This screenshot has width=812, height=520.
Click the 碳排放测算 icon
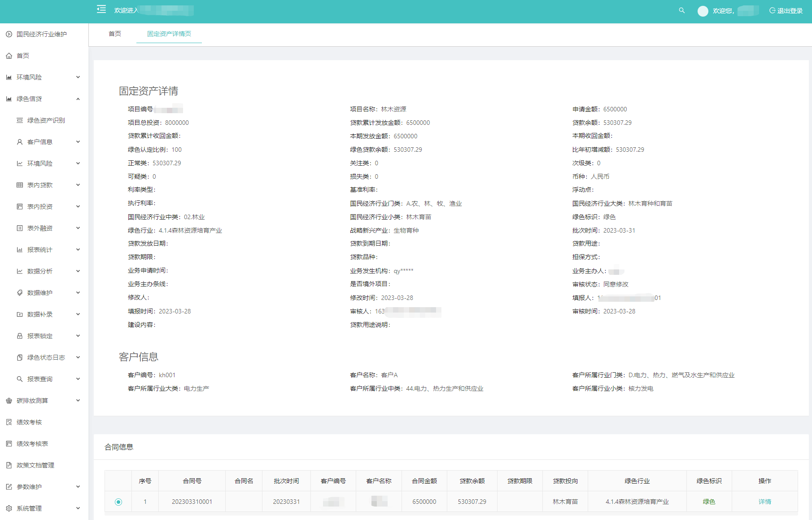coord(9,401)
